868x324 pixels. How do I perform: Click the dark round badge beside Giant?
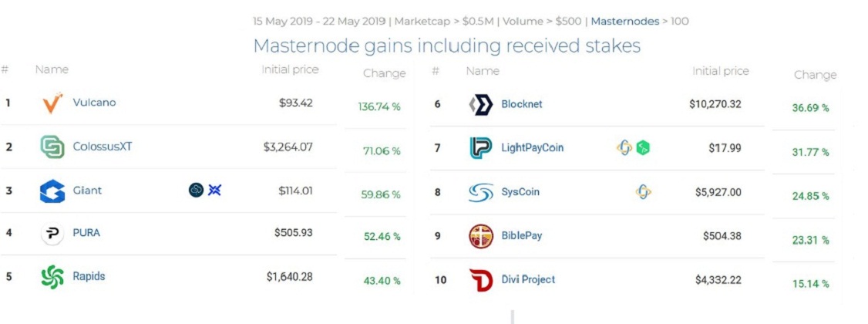tap(196, 191)
